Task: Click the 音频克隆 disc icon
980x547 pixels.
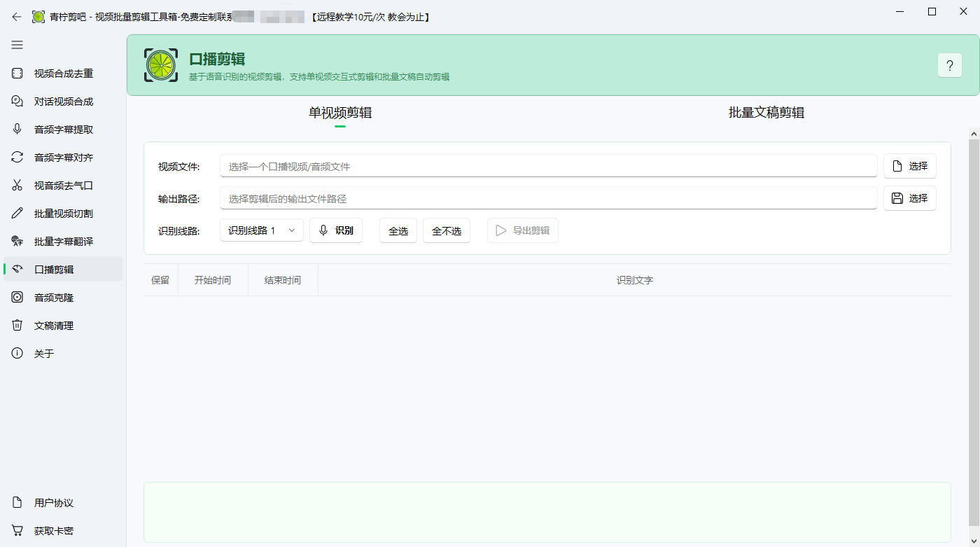Action: pyautogui.click(x=17, y=298)
